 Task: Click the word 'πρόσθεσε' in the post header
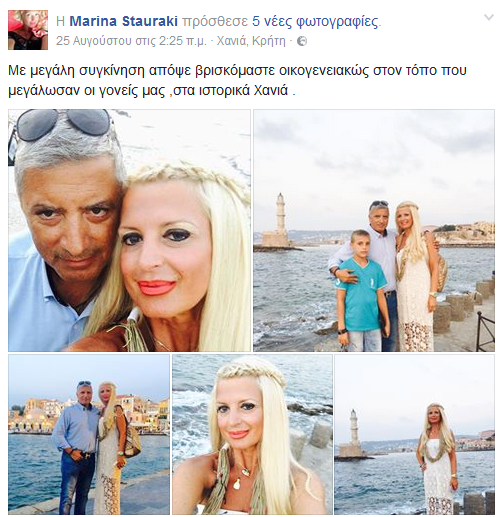tap(215, 22)
